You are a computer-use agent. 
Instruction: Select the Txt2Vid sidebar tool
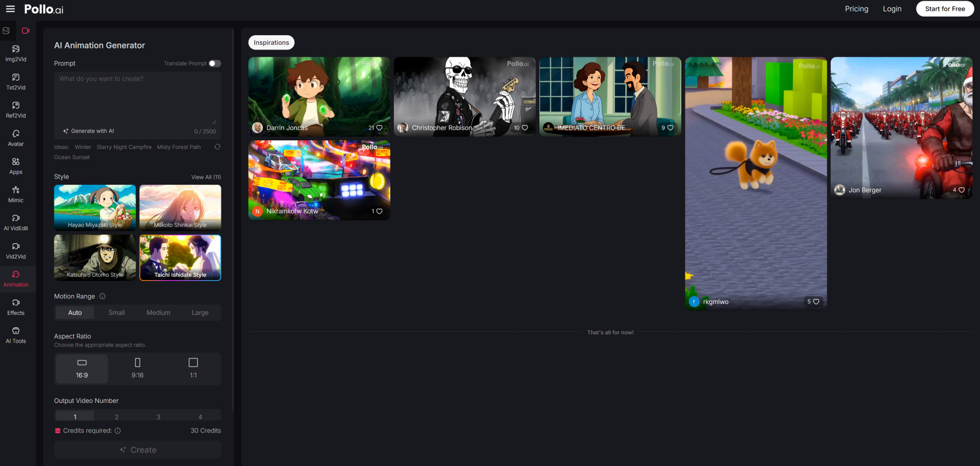pyautogui.click(x=16, y=82)
